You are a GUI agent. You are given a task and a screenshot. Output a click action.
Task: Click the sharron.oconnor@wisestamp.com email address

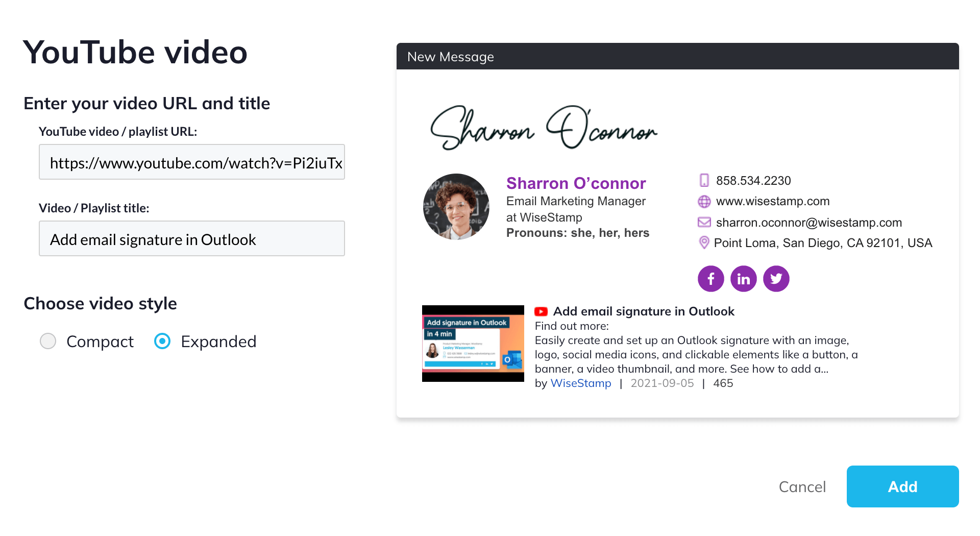click(809, 223)
